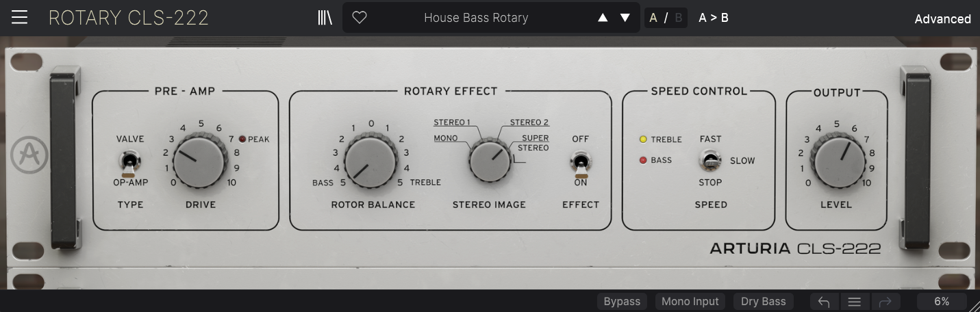
Task: Click the ROTARY CLS-222 plugin title
Action: [129, 18]
